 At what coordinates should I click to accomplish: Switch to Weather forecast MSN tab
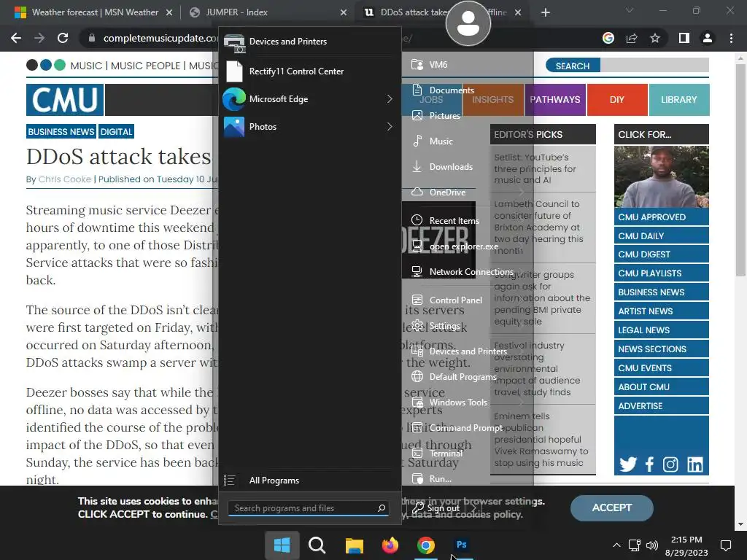pos(95,12)
